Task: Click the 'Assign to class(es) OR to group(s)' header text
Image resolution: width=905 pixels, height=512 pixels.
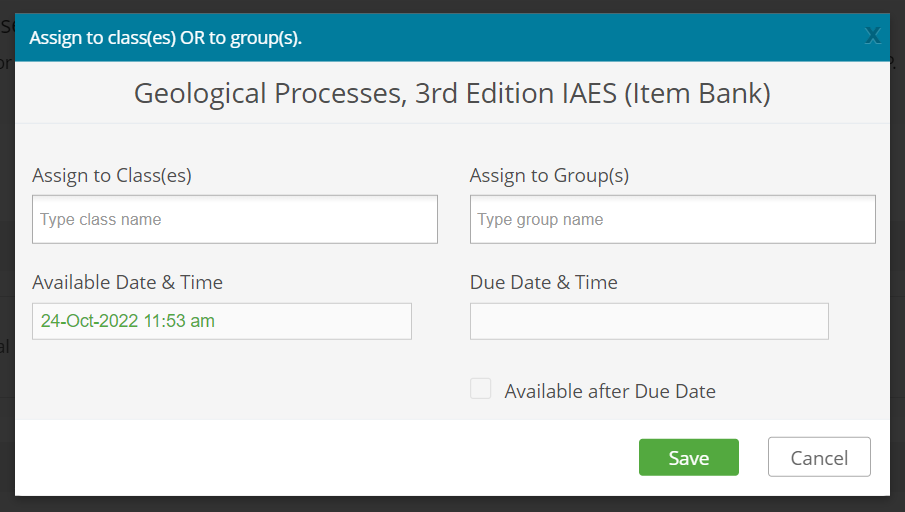Action: 166,38
